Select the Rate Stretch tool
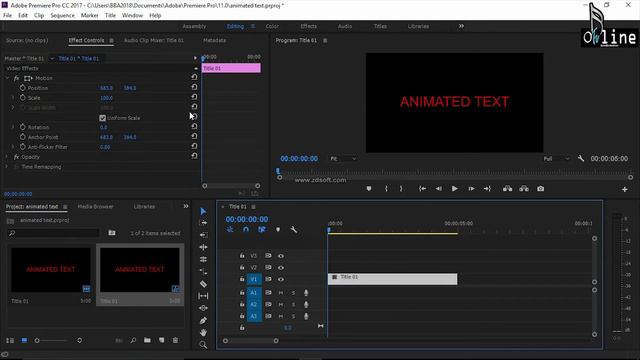Image resolution: width=640 pixels, height=360 pixels. [x=203, y=259]
